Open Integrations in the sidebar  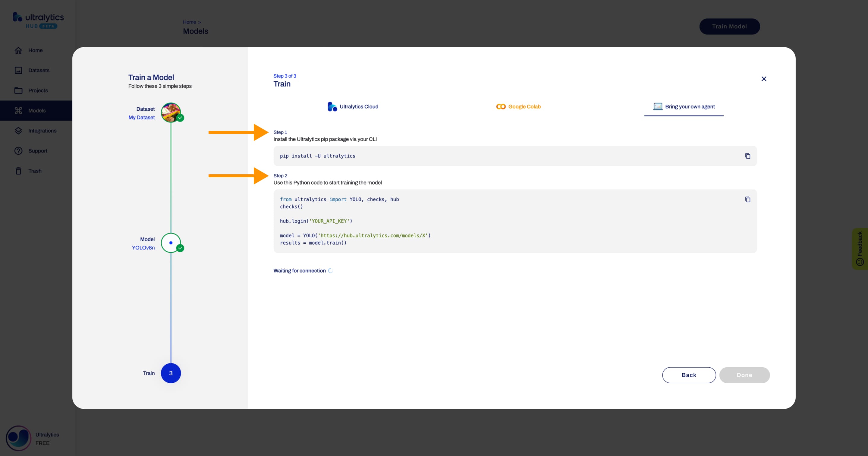42,131
